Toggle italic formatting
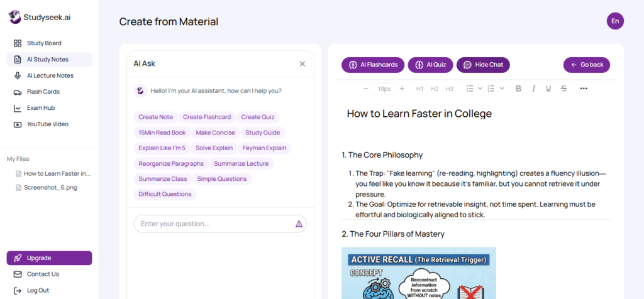 (533, 89)
